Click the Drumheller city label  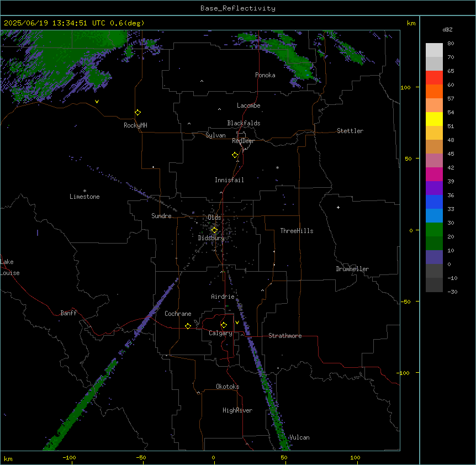(352, 269)
